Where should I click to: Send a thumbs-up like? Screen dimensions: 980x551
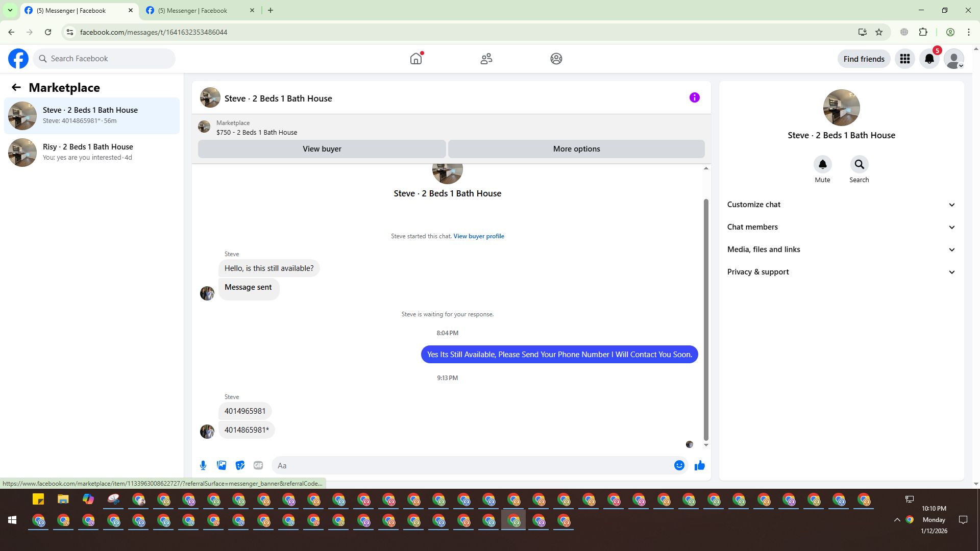(x=699, y=465)
